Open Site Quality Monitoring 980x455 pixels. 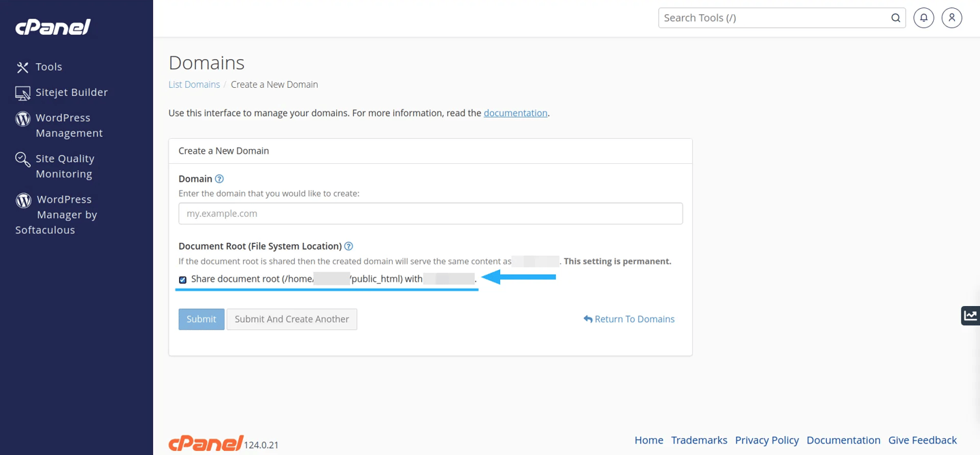pos(64,166)
